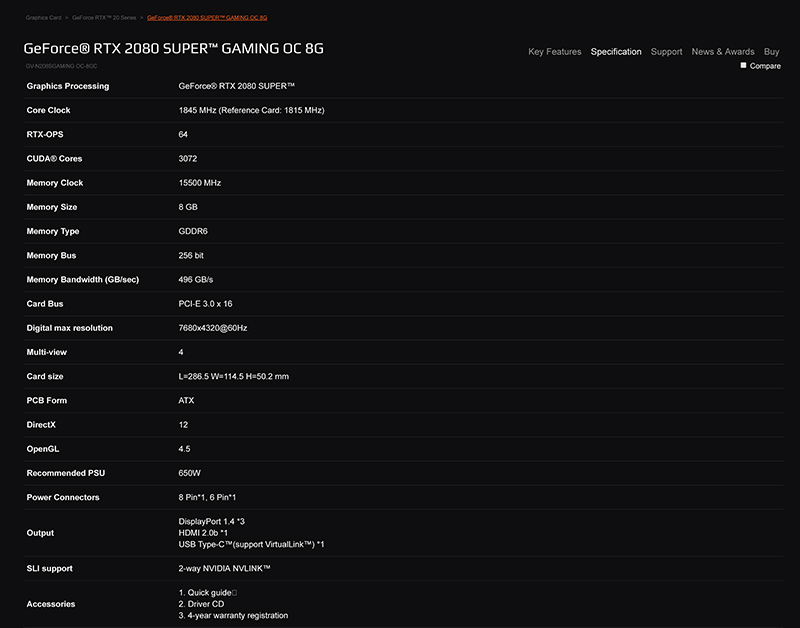
Task: Click the Recommended PSU 650W value
Action: click(x=189, y=473)
